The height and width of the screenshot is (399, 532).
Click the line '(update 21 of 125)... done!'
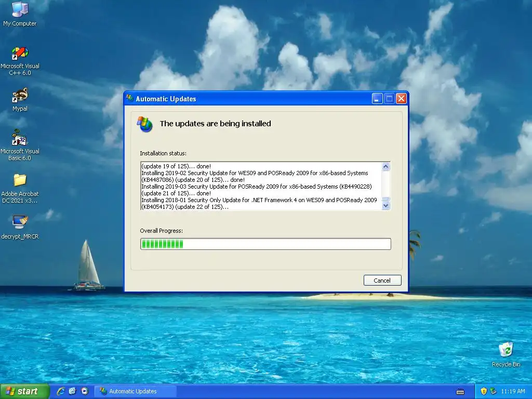176,193
